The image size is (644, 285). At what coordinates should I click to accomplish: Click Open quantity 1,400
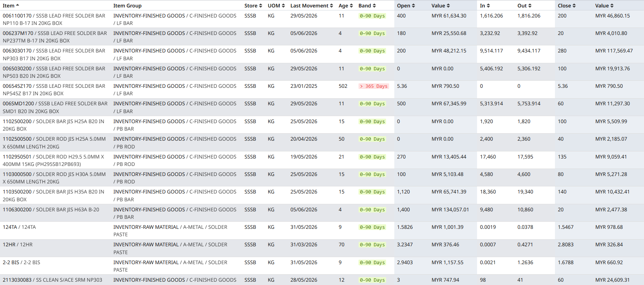[x=403, y=209]
